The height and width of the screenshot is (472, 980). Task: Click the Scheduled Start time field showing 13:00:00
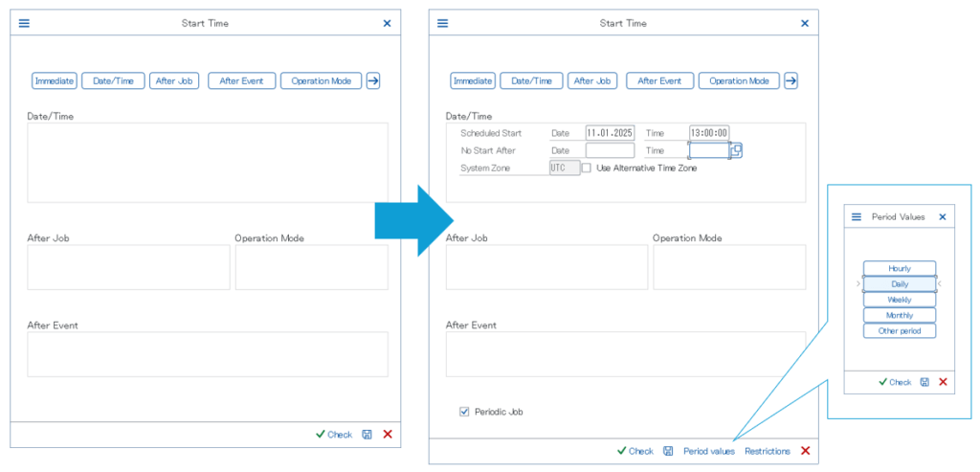click(x=709, y=133)
